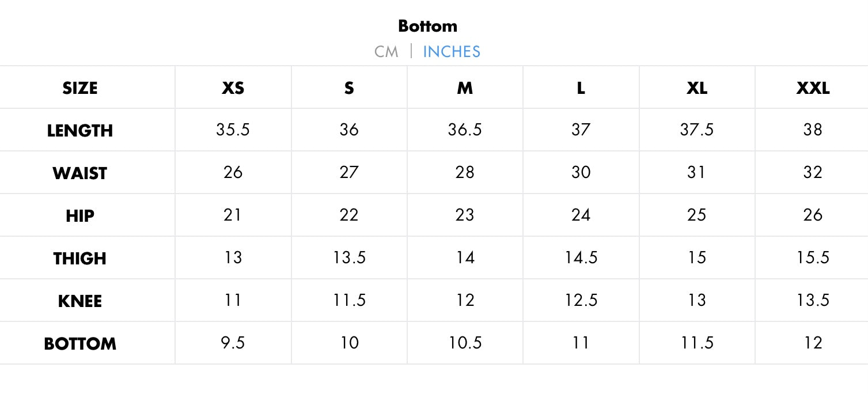Switch units to CM

[386, 52]
